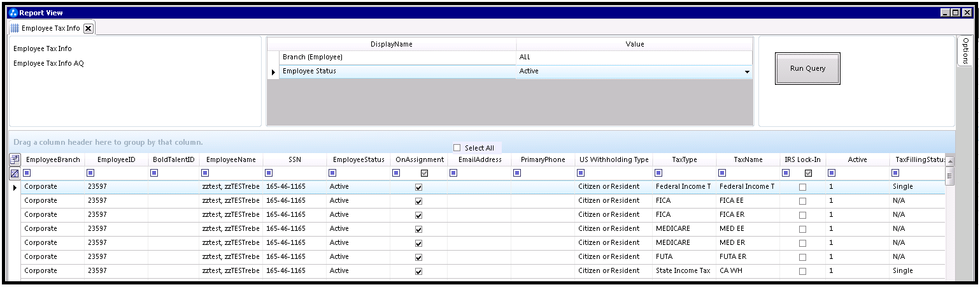
Task: Click the Citizen or Resident cell in MED EE row
Action: point(614,229)
